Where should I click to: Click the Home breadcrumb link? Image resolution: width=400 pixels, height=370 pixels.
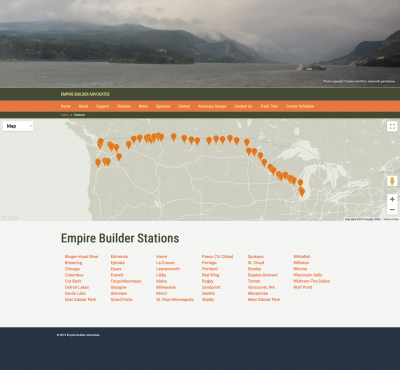pos(65,115)
